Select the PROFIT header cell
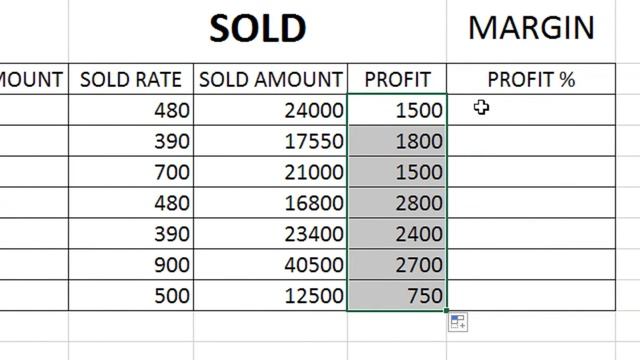Image resolution: width=640 pixels, height=360 pixels. (397, 79)
